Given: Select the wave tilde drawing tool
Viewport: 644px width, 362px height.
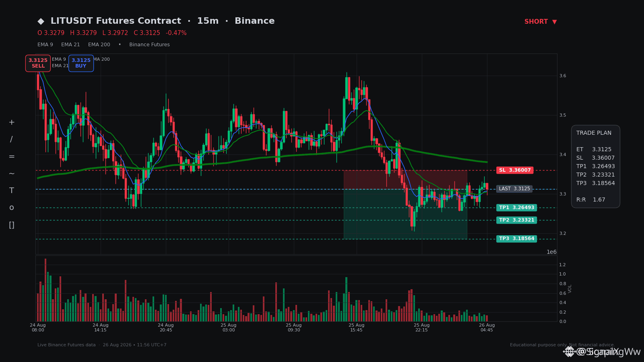Looking at the screenshot, I should tap(12, 174).
